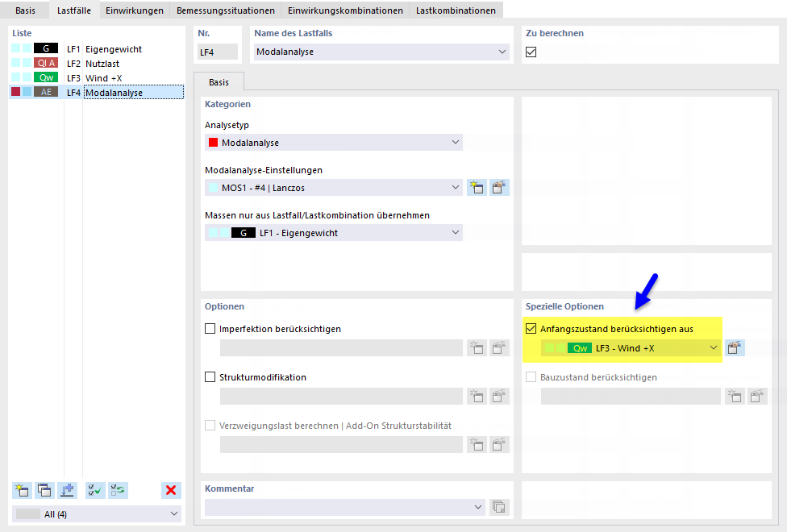The height and width of the screenshot is (532, 787).
Task: Edit construction stage icon
Action: [757, 396]
